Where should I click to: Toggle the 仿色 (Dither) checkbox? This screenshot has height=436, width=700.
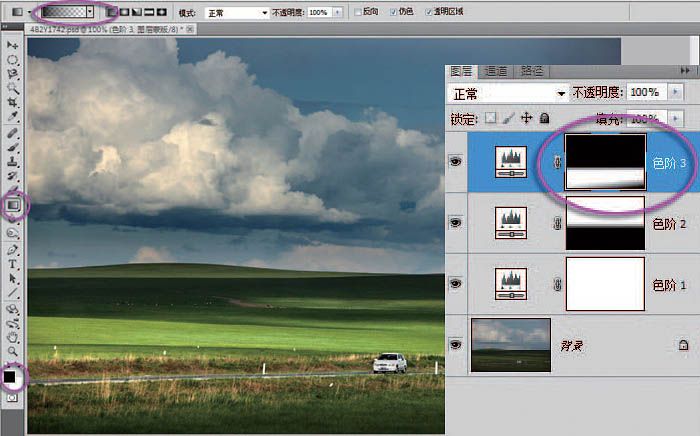392,13
